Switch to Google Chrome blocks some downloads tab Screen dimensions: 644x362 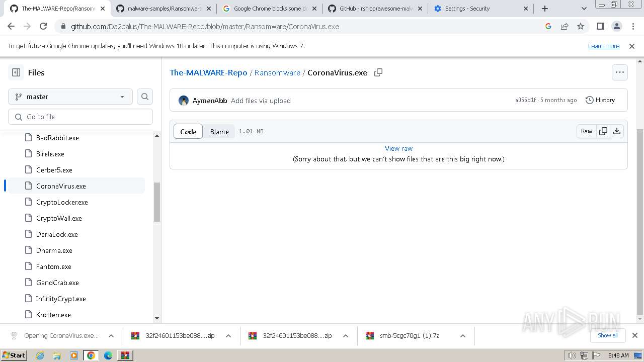pyautogui.click(x=270, y=9)
